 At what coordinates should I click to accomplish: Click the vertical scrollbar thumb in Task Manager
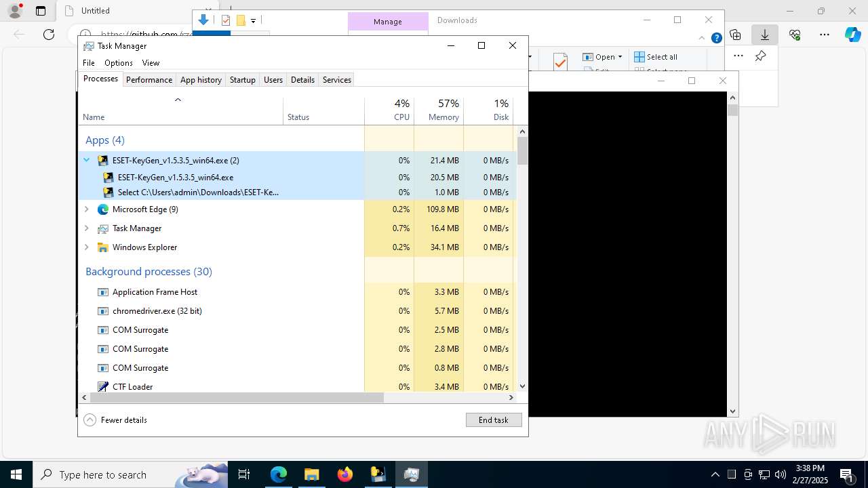522,150
